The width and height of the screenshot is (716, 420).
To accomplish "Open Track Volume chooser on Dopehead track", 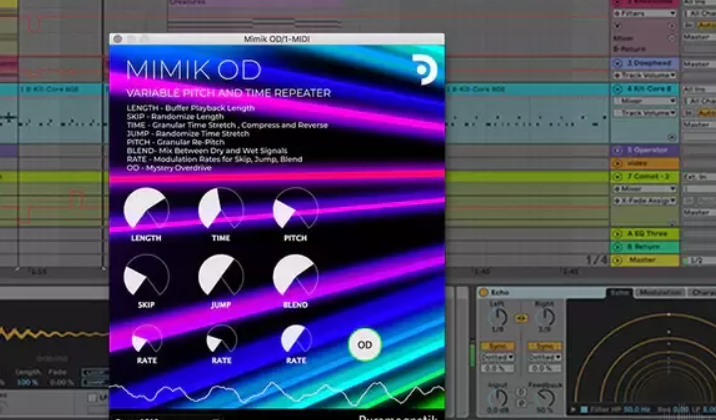I will tap(645, 75).
